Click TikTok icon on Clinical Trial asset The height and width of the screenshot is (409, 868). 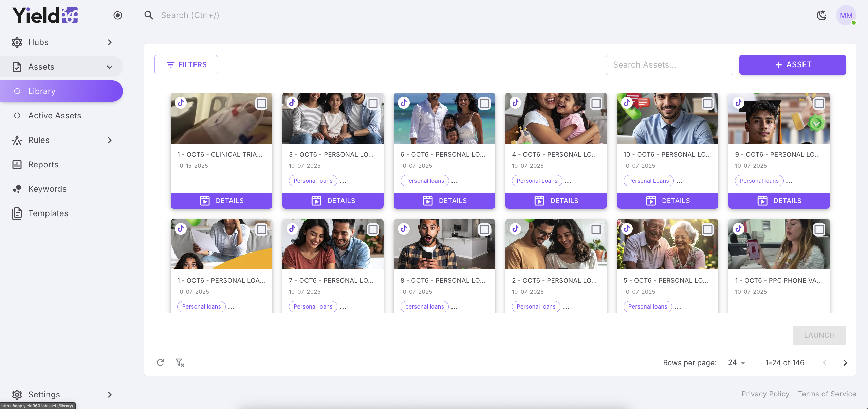(181, 103)
